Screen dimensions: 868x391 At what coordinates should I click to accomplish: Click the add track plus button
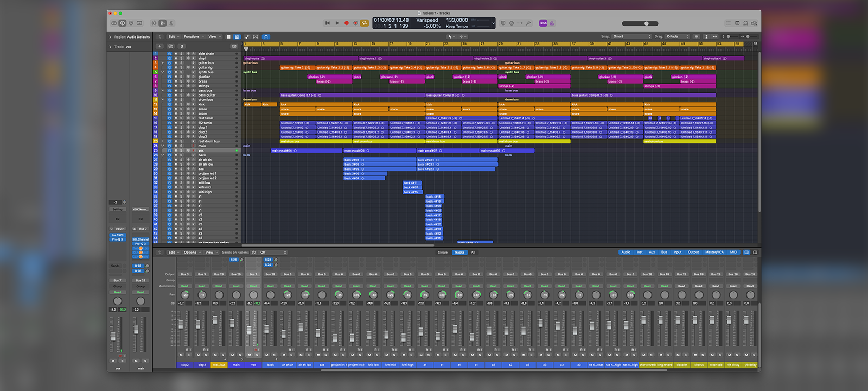coord(159,46)
